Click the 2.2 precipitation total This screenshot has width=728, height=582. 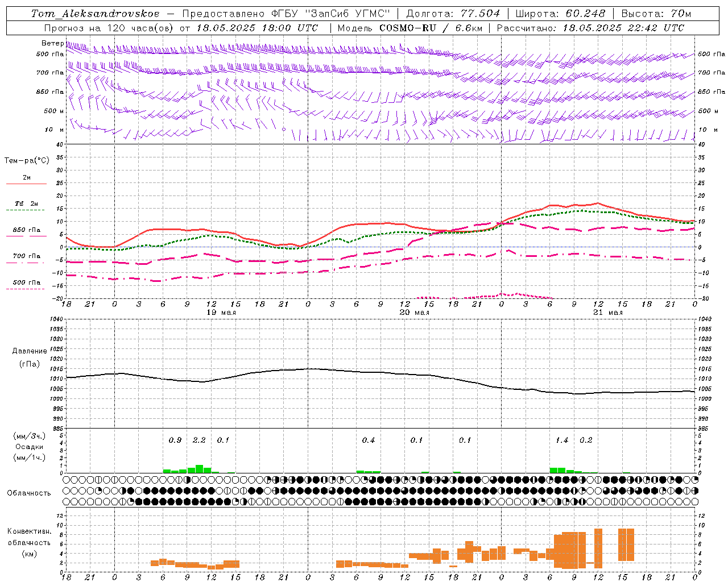tap(199, 440)
